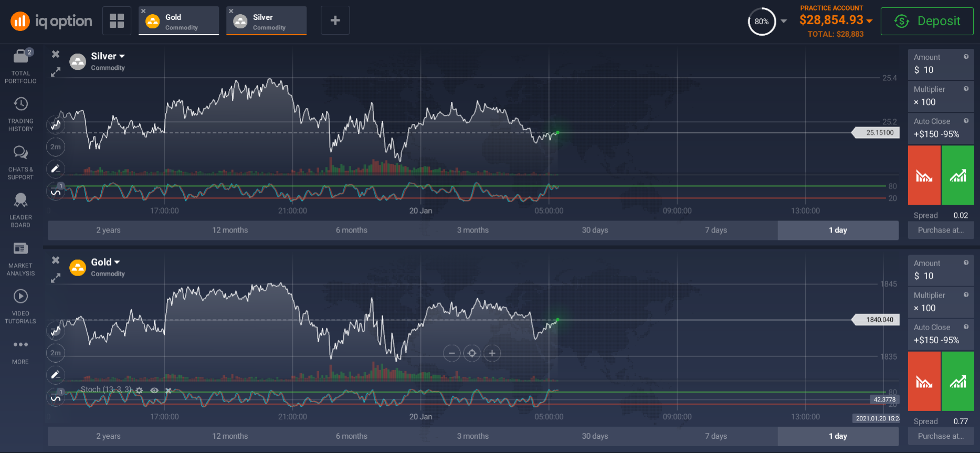The width and height of the screenshot is (980, 453).
Task: Click the Deposit button
Action: click(927, 21)
